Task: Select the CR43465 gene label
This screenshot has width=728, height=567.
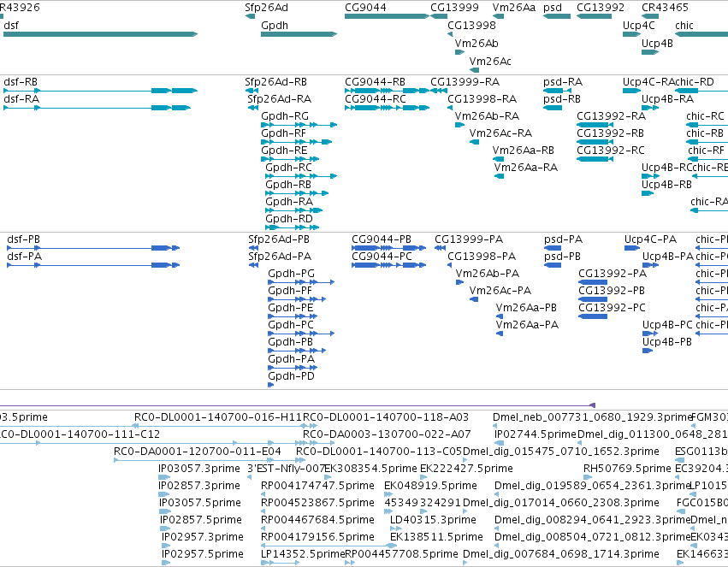Action: (x=665, y=8)
